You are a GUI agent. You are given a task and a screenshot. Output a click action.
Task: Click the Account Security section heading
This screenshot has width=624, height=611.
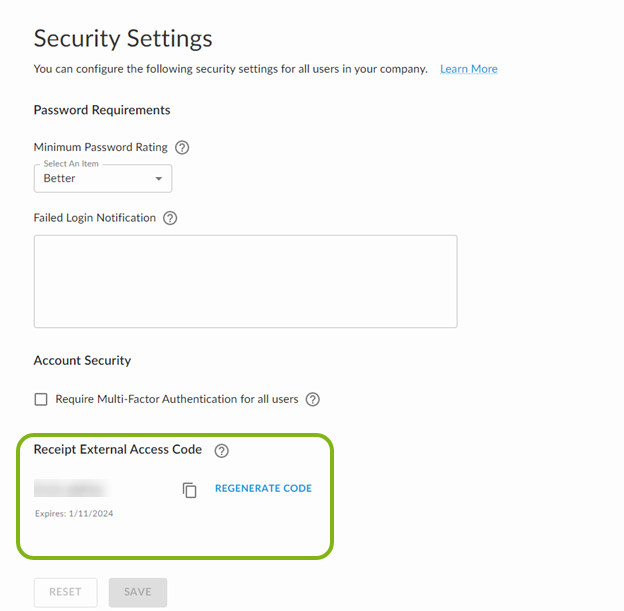pos(82,360)
